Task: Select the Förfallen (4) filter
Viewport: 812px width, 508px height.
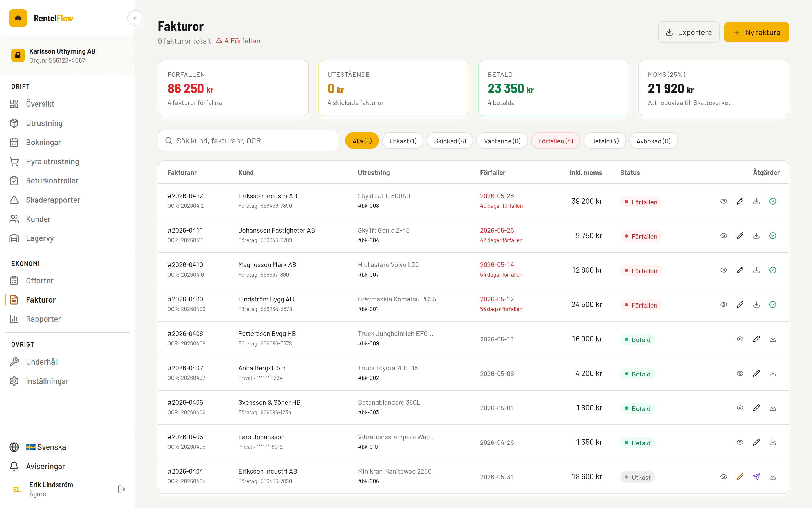Action: pos(556,141)
